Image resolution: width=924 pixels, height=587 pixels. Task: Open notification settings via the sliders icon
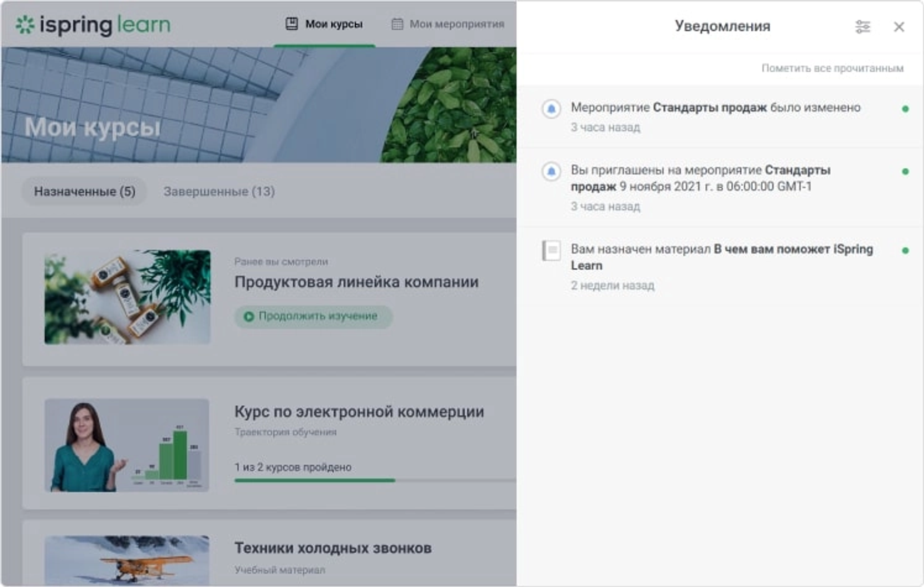pos(863,26)
